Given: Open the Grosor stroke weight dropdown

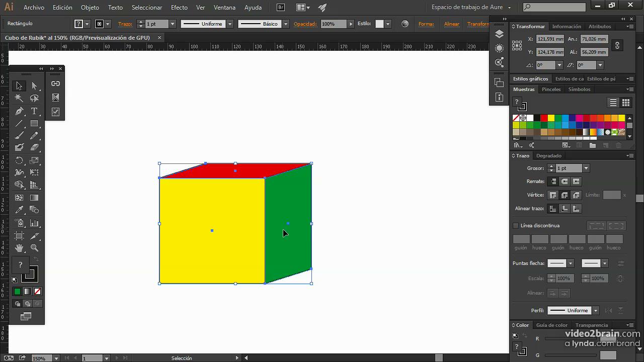Looking at the screenshot, I should [586, 168].
